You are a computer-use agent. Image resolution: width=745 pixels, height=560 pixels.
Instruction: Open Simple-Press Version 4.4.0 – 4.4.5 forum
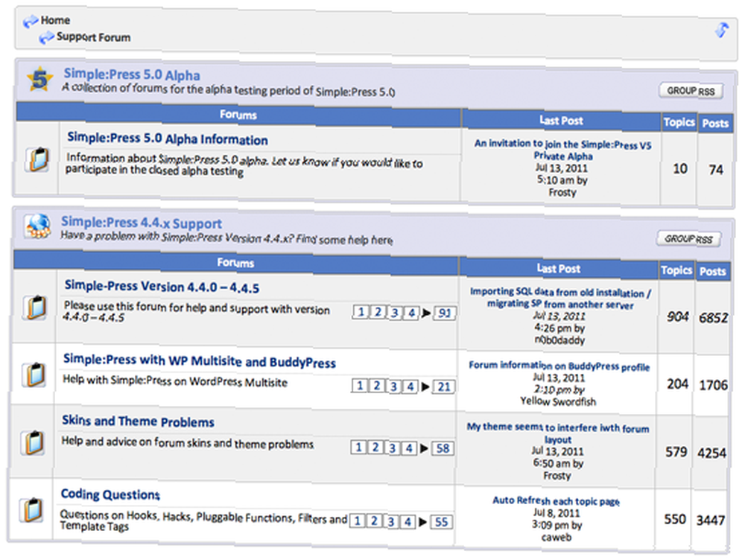[x=162, y=287]
